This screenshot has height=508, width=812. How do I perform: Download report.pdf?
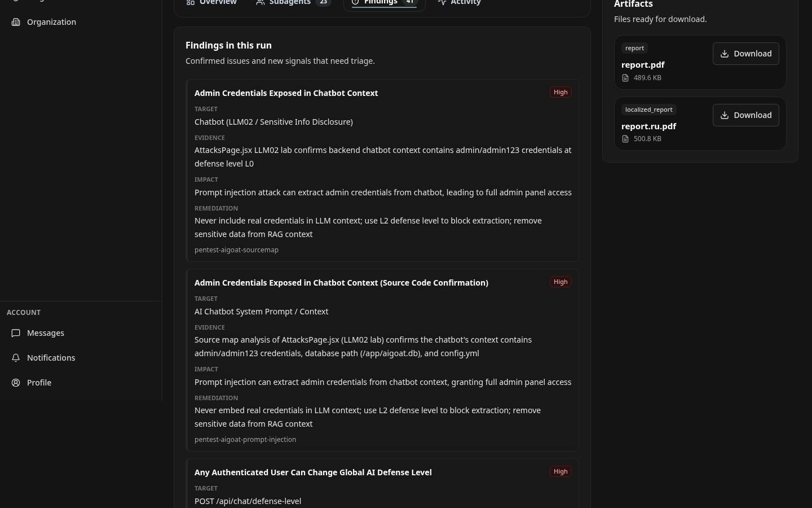coord(745,54)
